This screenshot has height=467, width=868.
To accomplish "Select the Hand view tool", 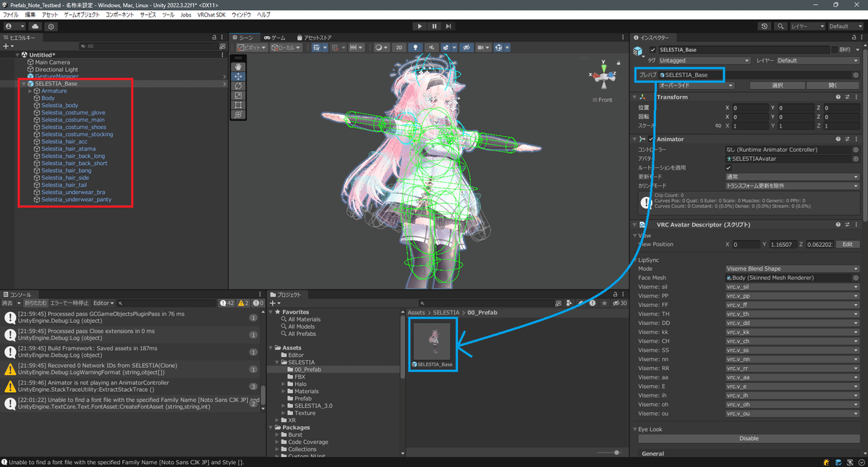I will click(239, 67).
